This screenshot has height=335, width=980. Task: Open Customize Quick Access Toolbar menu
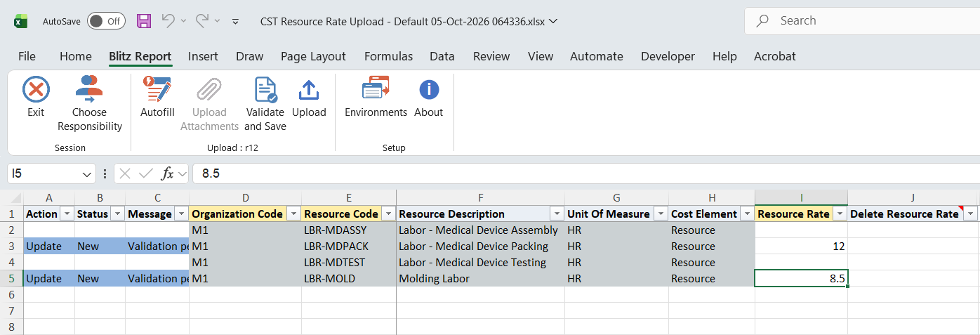[235, 22]
